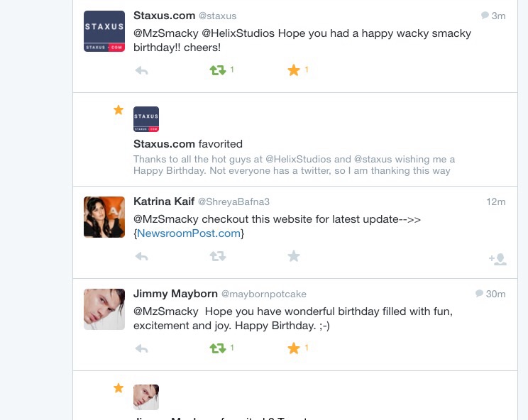Reply to Katrina Kaif's tweet
528x420 pixels.
(x=141, y=257)
